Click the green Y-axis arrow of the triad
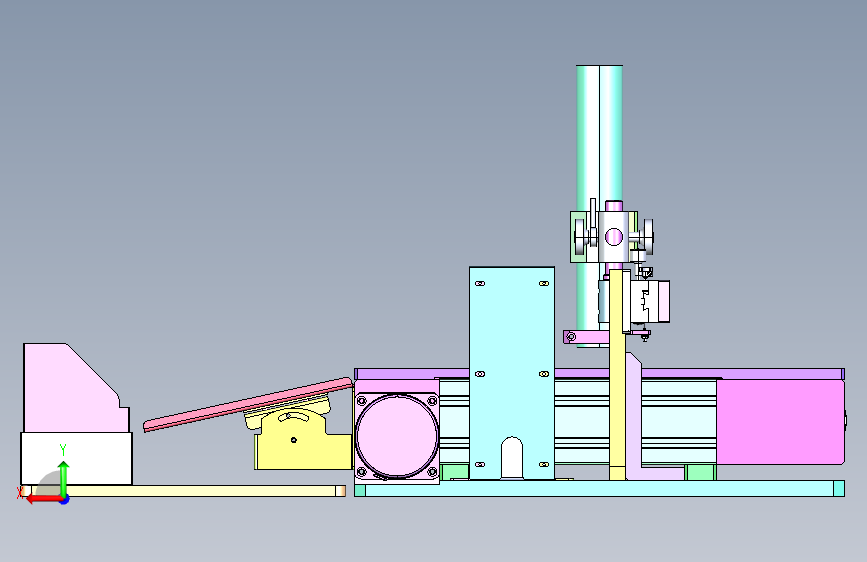 point(64,478)
